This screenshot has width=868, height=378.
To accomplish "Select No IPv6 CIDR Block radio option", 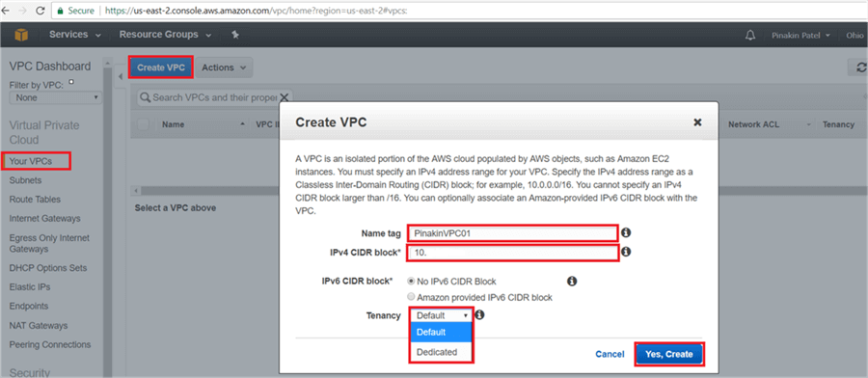I will point(411,282).
